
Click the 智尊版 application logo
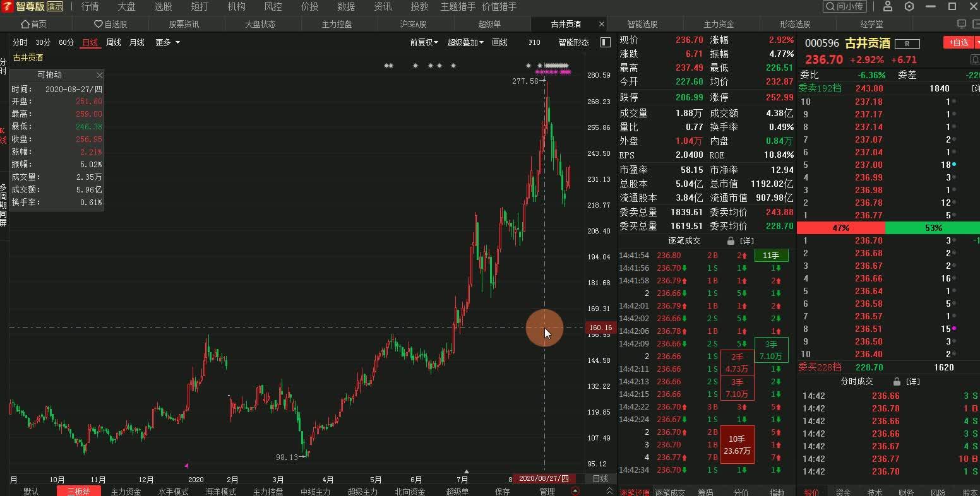point(6,6)
